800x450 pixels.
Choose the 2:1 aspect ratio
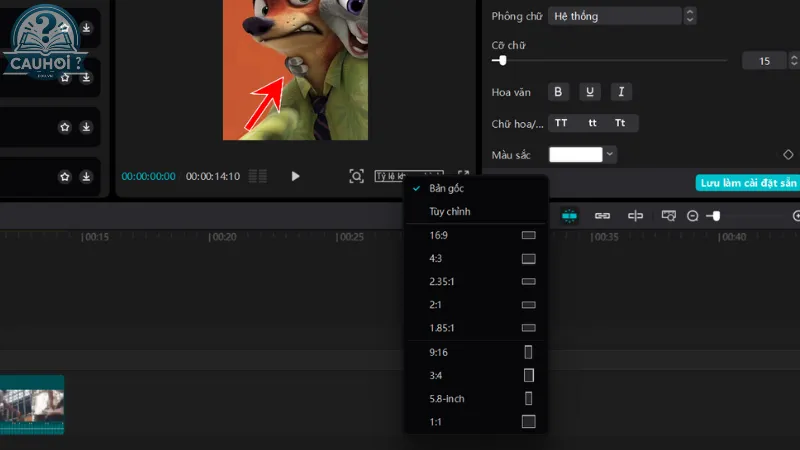coord(476,305)
